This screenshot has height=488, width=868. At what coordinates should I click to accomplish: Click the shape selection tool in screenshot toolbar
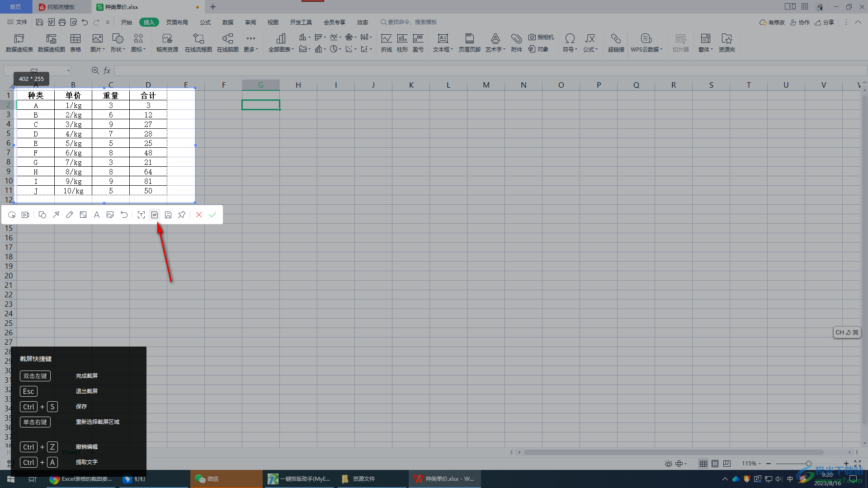[12, 215]
